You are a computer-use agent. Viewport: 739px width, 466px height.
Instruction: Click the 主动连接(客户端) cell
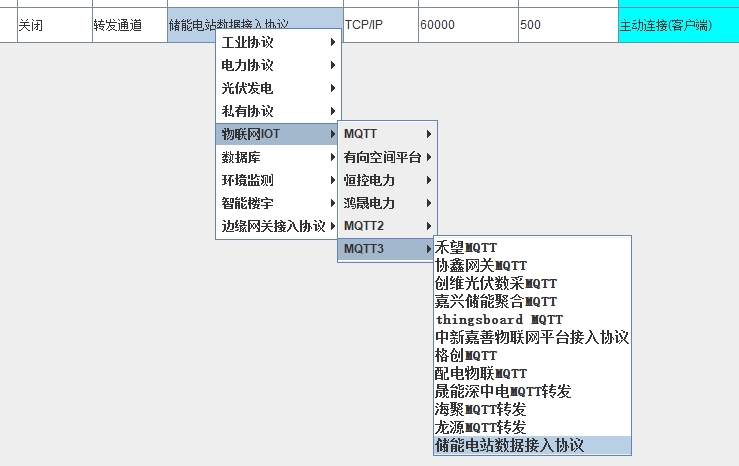679,25
